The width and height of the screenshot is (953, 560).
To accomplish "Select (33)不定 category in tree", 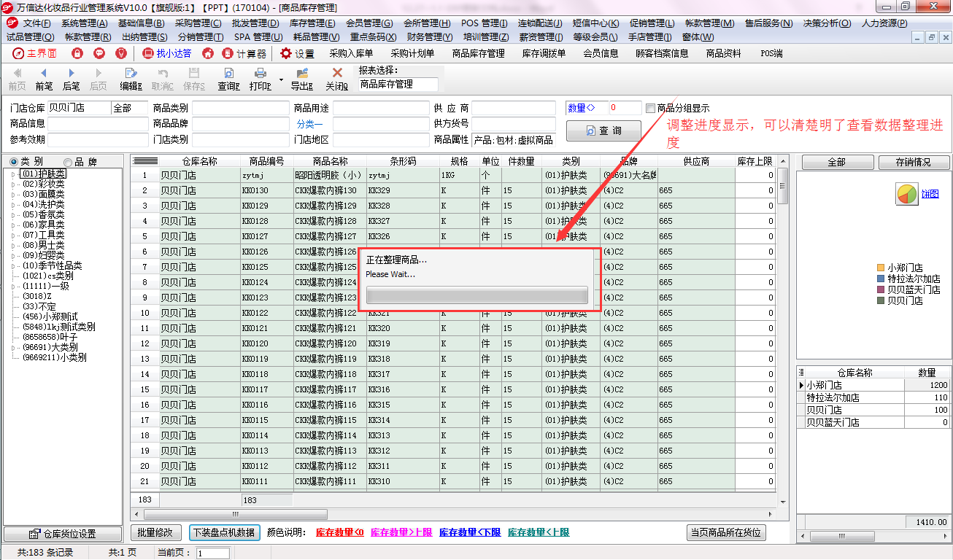I will coord(39,307).
